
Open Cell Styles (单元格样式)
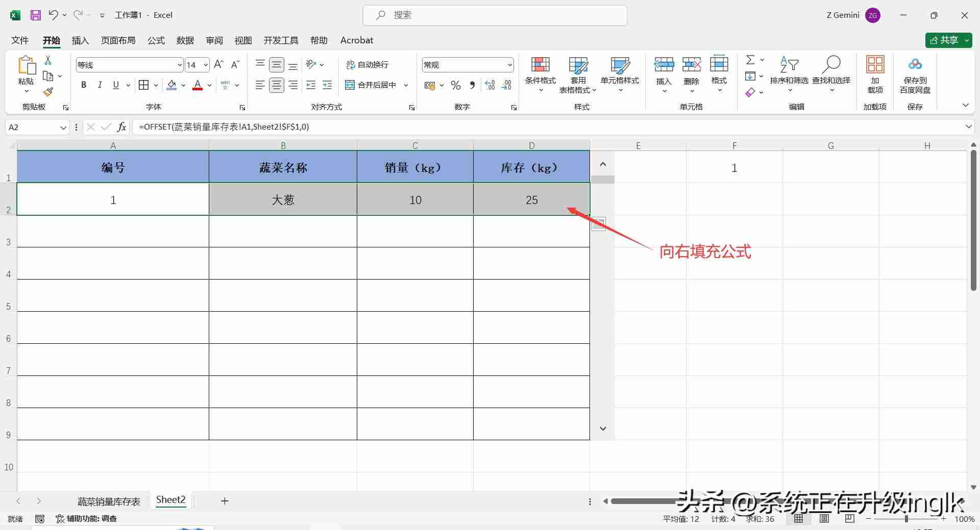click(x=620, y=75)
